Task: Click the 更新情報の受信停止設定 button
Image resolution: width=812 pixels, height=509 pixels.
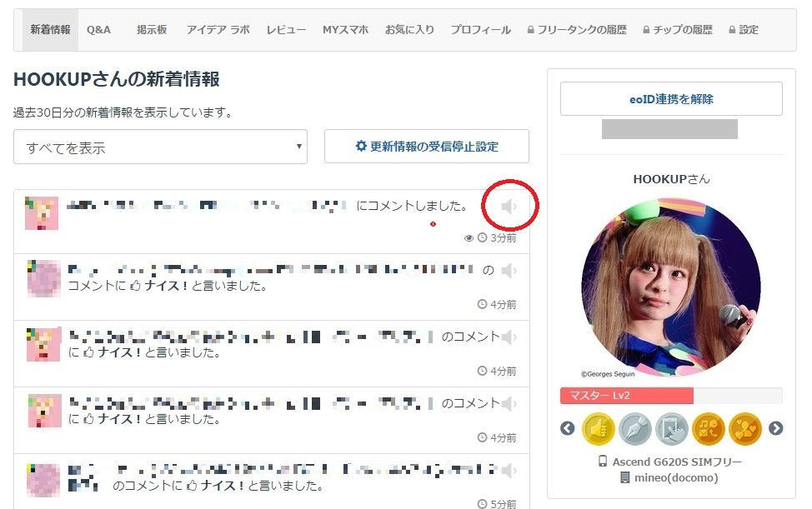Action: click(426, 147)
